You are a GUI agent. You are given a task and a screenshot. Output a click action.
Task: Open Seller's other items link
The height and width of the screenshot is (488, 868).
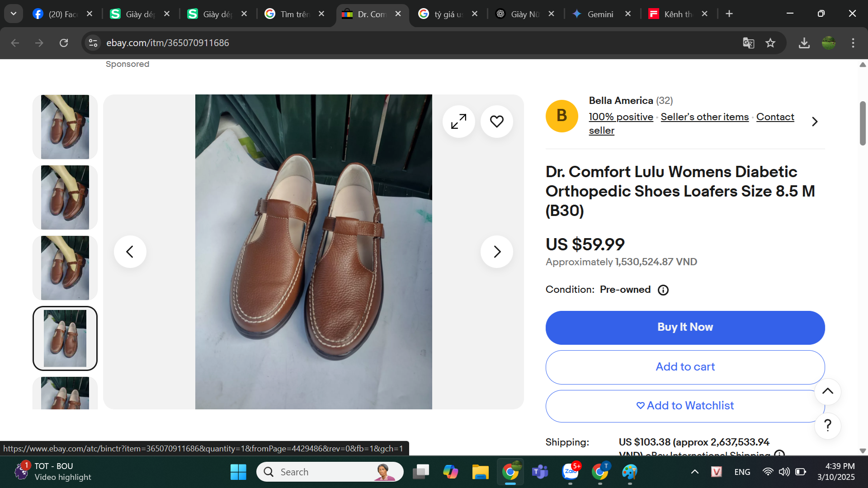coord(704,117)
